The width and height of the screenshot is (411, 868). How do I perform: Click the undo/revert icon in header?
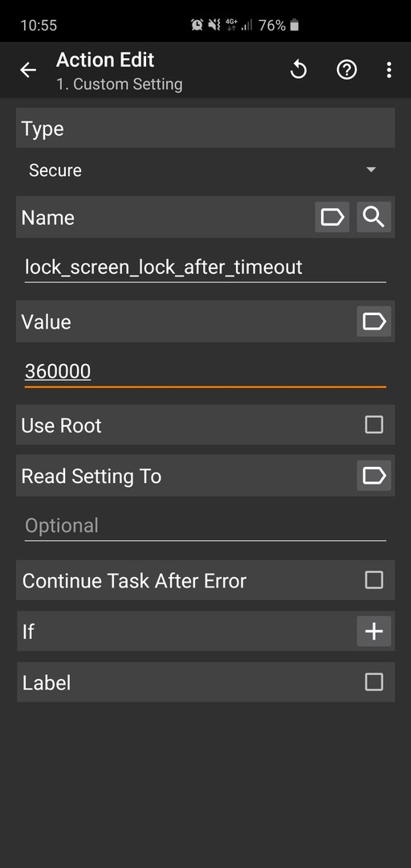pos(299,70)
